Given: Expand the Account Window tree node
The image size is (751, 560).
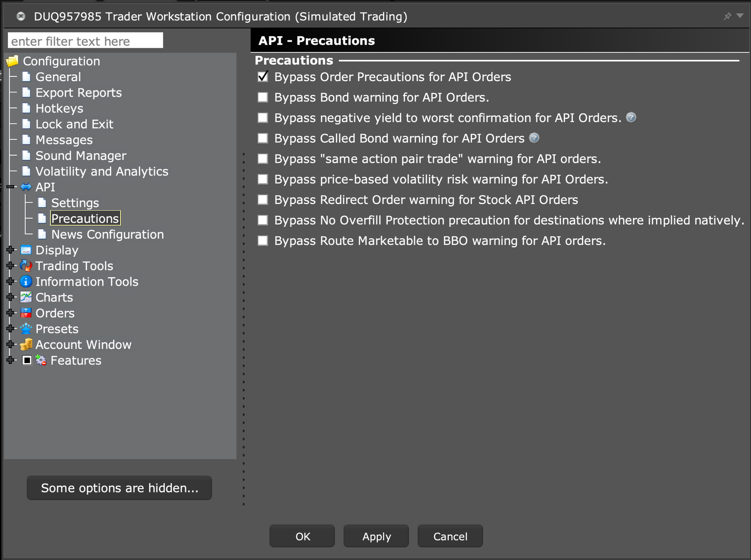Looking at the screenshot, I should pos(10,344).
